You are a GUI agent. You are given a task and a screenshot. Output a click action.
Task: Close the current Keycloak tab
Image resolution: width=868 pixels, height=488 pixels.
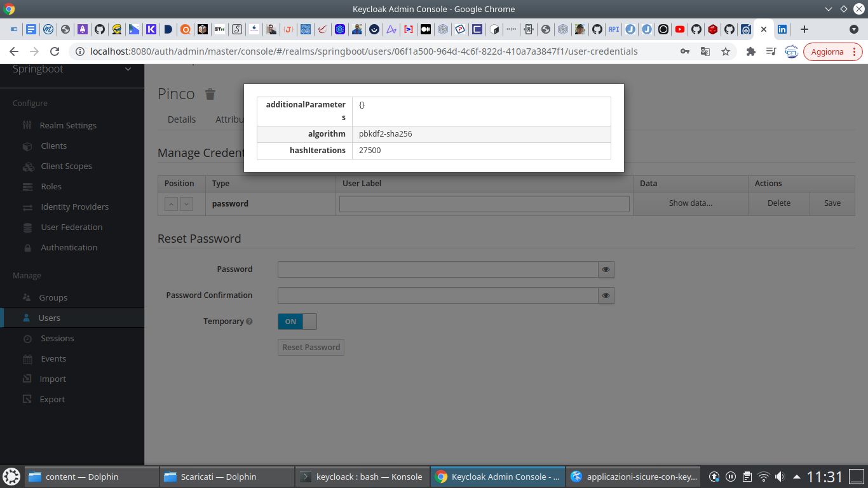pos(763,29)
